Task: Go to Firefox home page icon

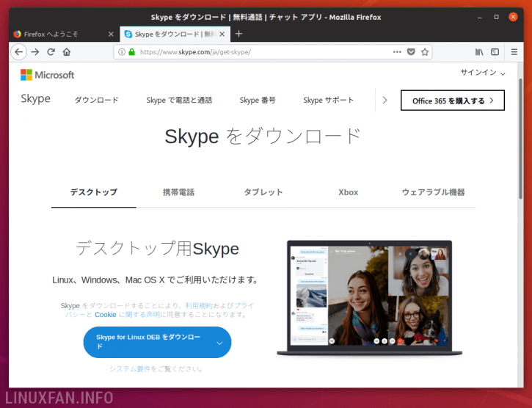Action: point(67,52)
